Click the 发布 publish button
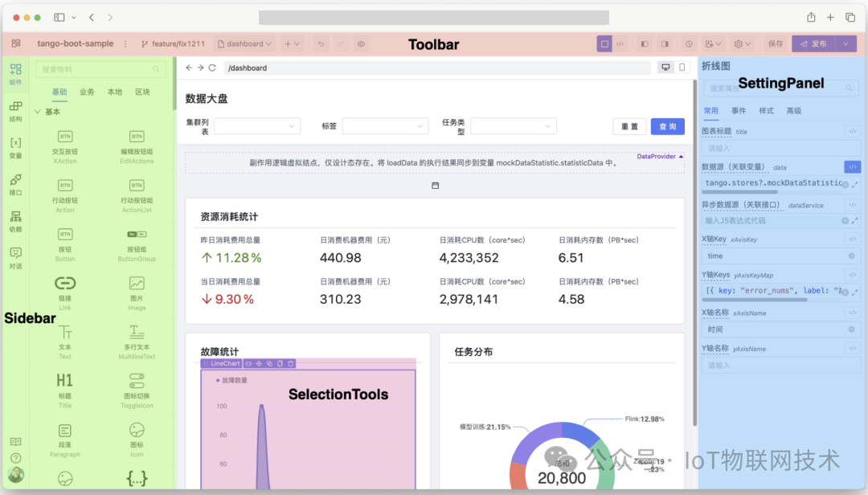The height and width of the screenshot is (495, 868). tap(813, 43)
